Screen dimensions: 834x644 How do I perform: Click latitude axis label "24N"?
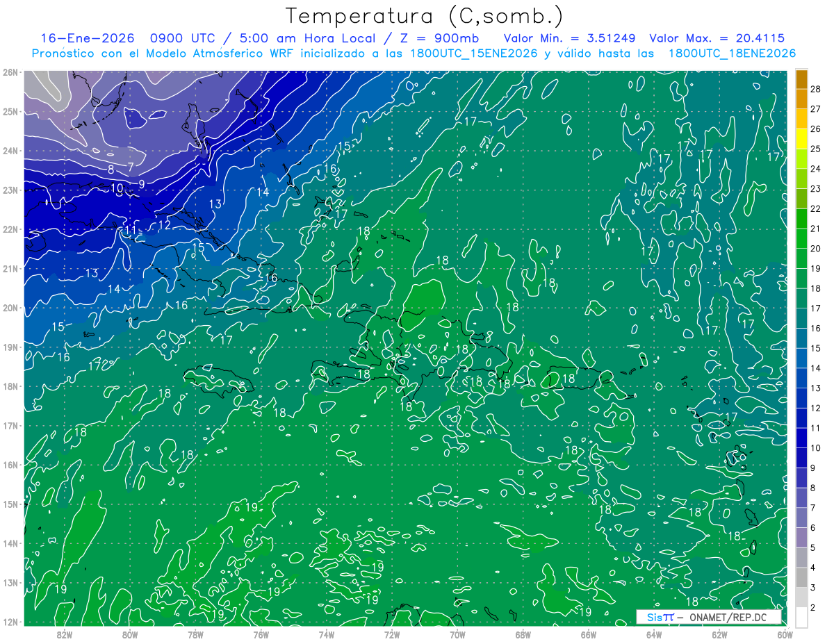point(10,151)
